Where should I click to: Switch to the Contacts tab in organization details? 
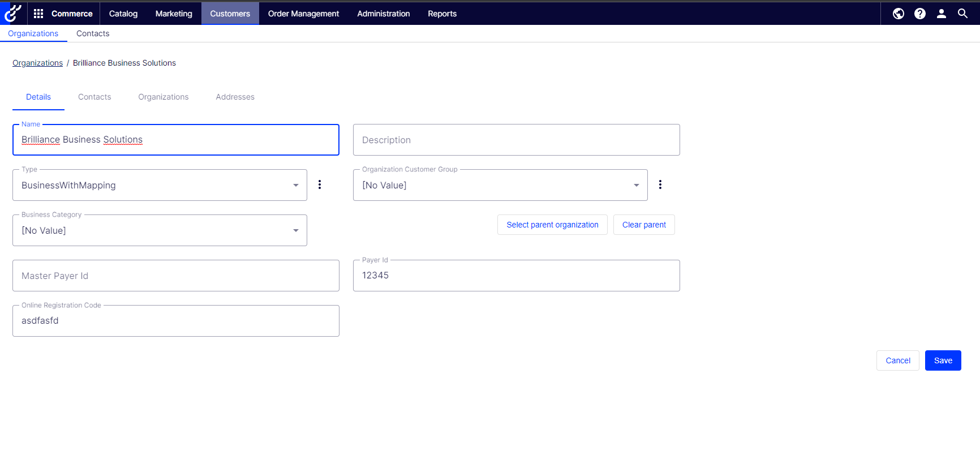click(x=94, y=97)
